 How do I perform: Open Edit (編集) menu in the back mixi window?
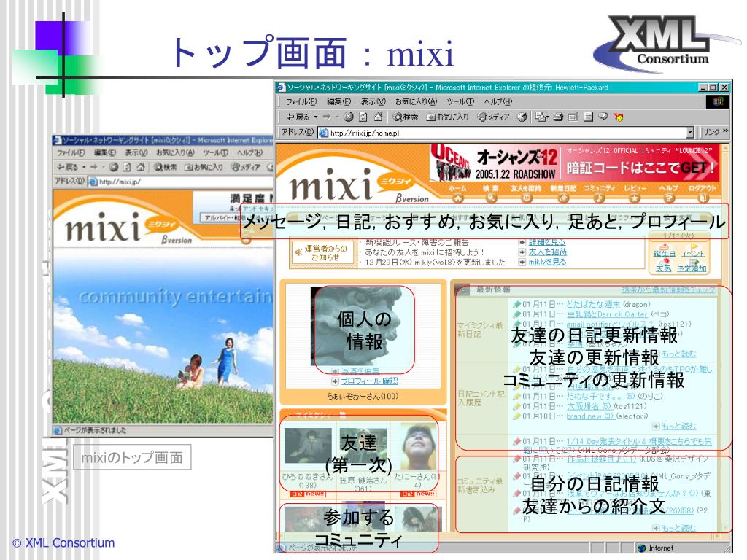(105, 153)
